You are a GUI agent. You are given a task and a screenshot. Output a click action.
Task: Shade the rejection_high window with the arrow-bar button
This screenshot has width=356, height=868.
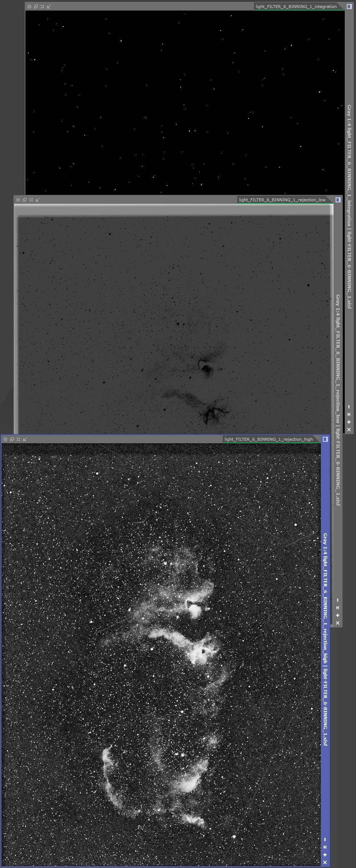coord(325,847)
